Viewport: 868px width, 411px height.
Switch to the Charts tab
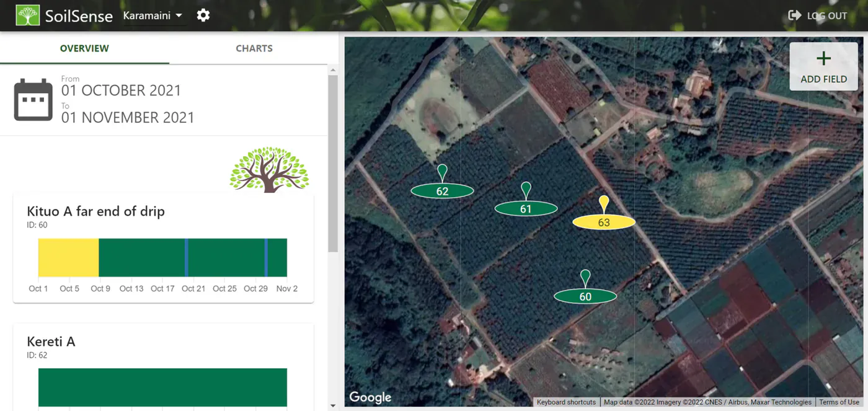point(254,48)
